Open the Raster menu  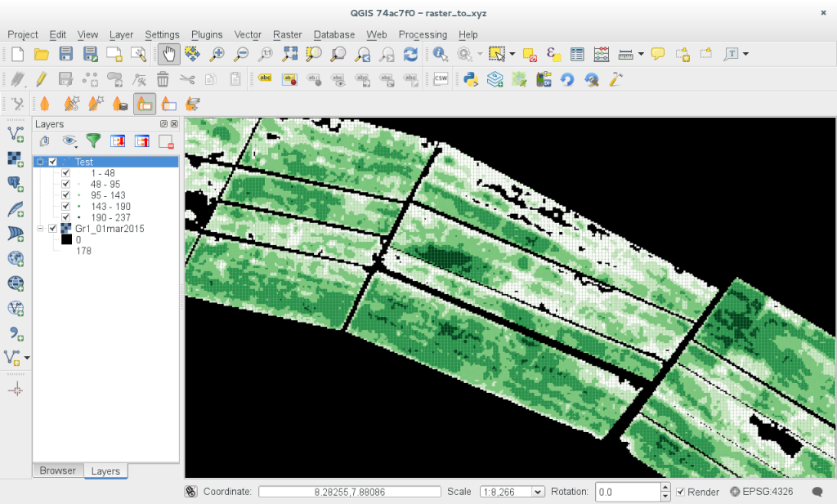point(287,34)
